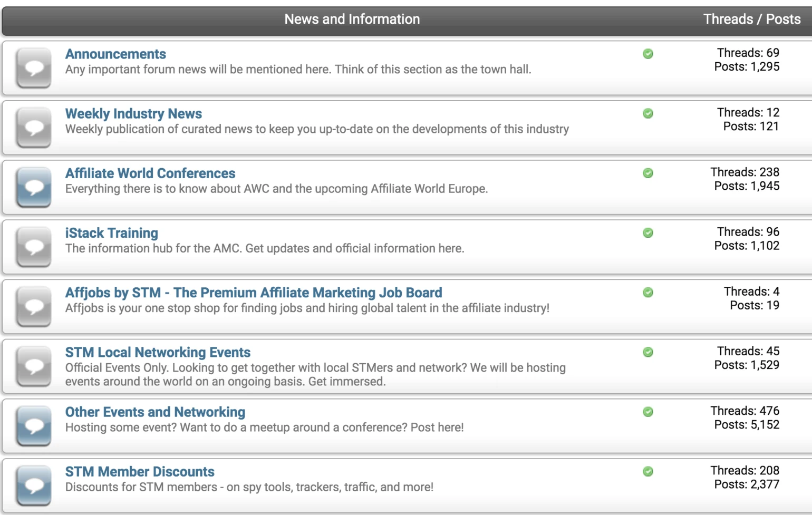812x515 pixels.
Task: Toggle read status for Weekly Industry News
Action: 647,113
